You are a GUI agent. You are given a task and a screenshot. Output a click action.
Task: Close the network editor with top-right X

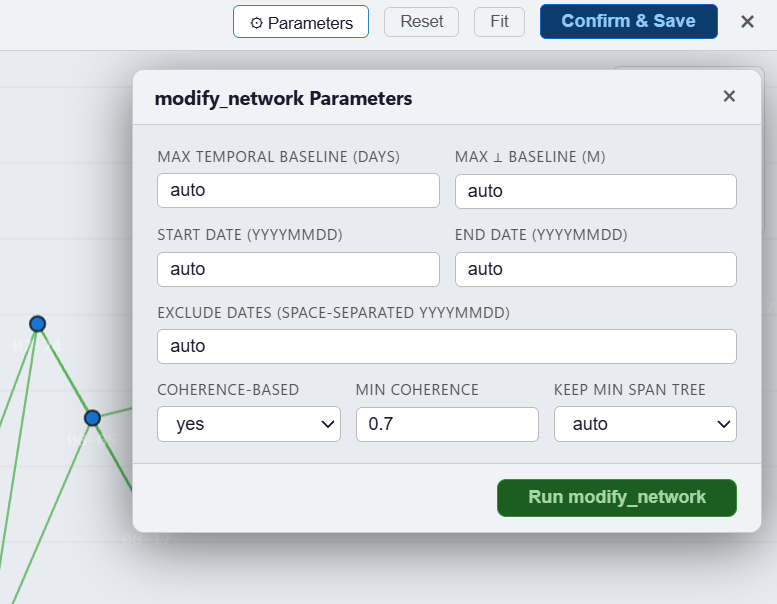pos(747,22)
